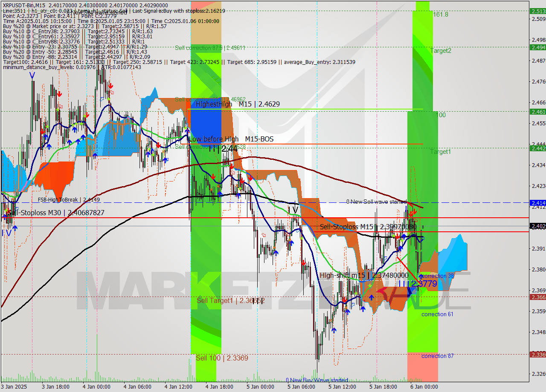Viewport: 546px width, 392px height.
Task: Click the '4 Jan 00:00' time axis label
Action: click(96, 387)
